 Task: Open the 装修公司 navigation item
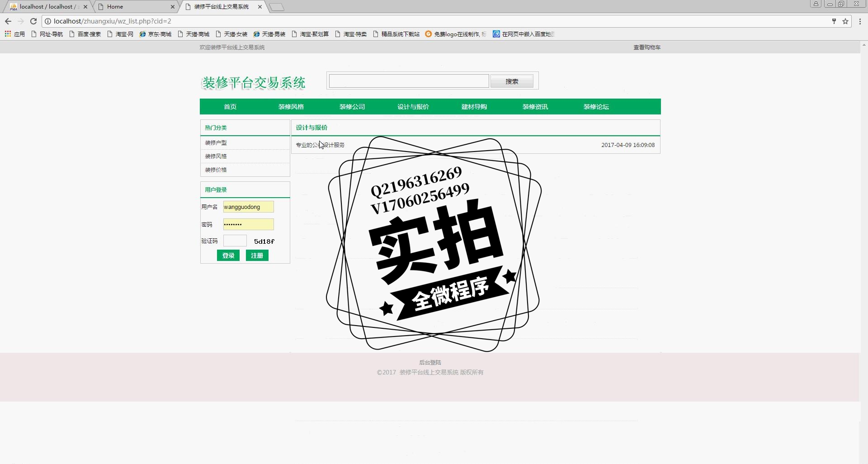tap(352, 107)
